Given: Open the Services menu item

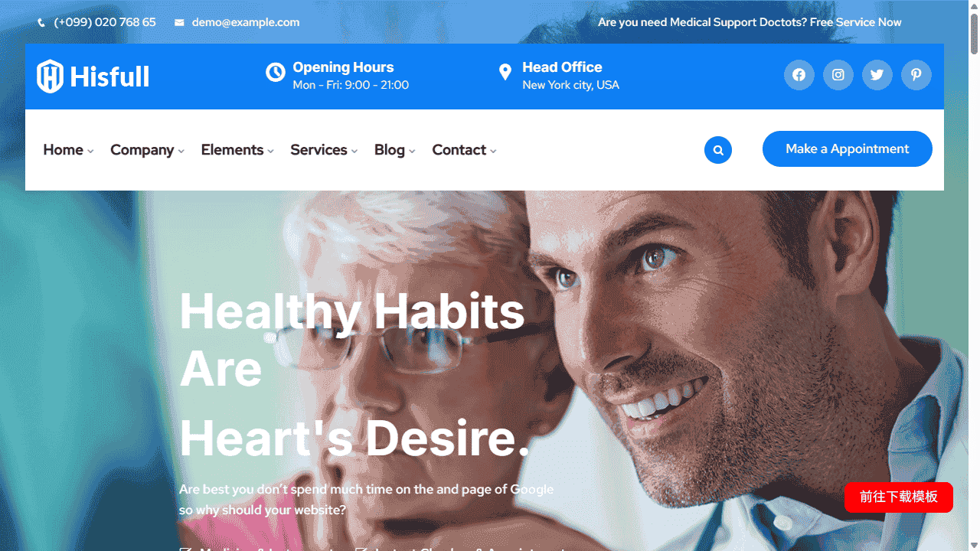Looking at the screenshot, I should tap(324, 150).
